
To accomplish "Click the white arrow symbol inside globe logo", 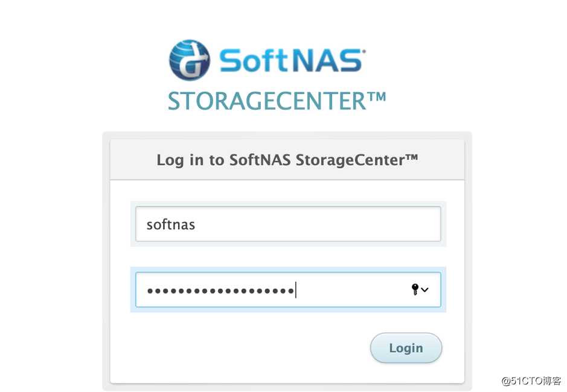I will tap(191, 62).
